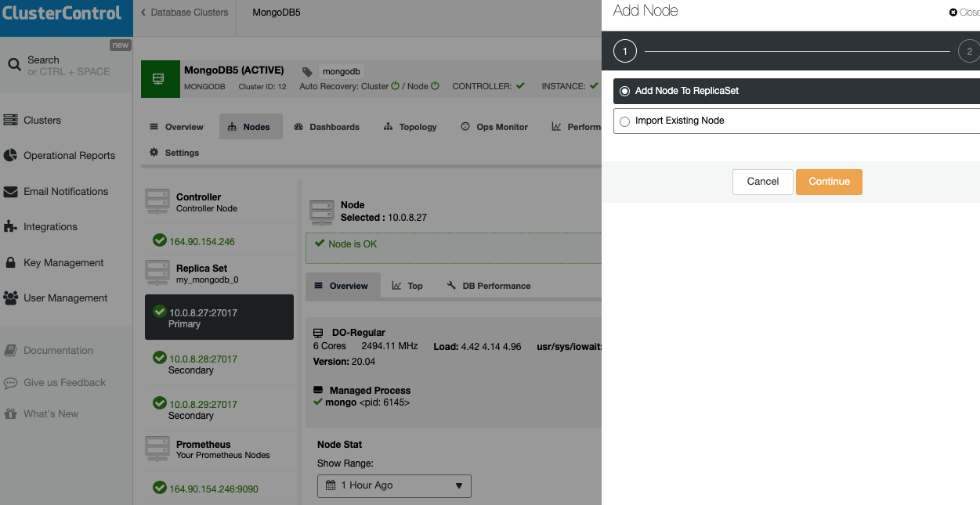Open the Ops Monitor tab
The width and height of the screenshot is (980, 505).
click(x=494, y=127)
